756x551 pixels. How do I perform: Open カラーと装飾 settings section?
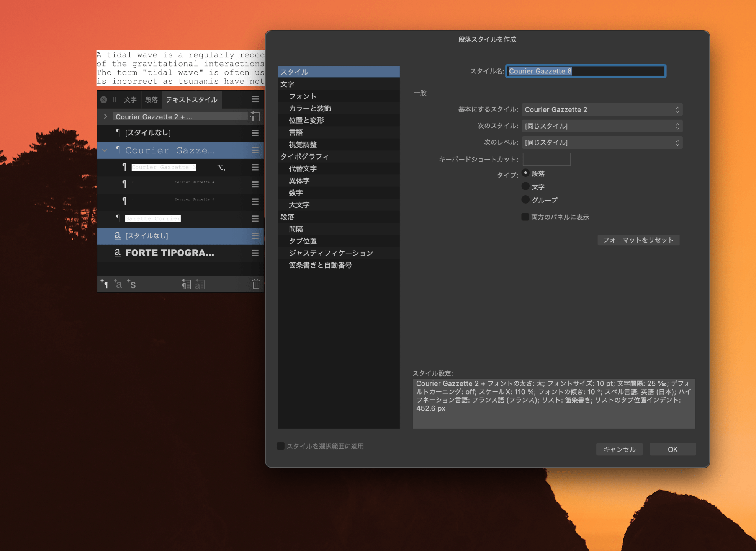point(339,108)
